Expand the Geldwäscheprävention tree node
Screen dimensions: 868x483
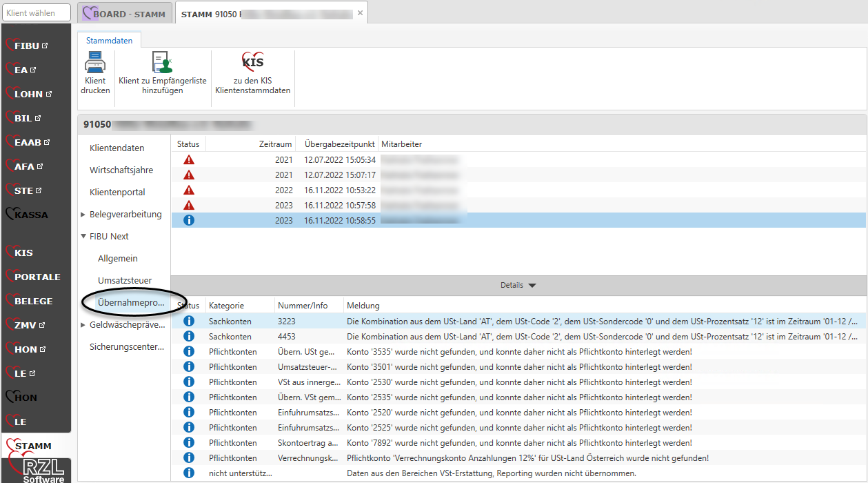click(x=83, y=325)
